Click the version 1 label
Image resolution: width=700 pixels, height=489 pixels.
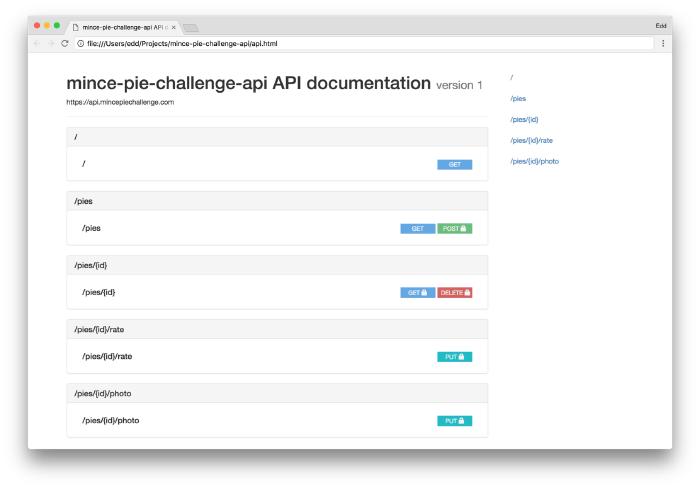coord(459,85)
